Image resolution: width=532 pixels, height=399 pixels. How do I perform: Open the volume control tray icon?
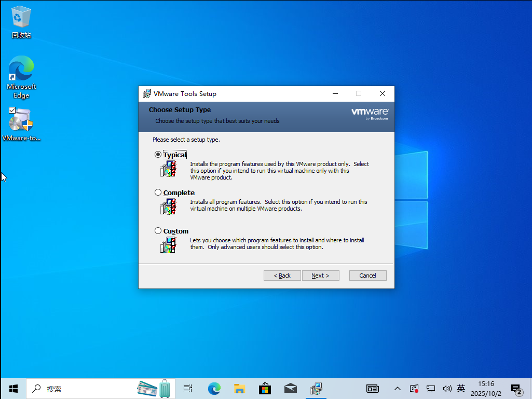(447, 389)
